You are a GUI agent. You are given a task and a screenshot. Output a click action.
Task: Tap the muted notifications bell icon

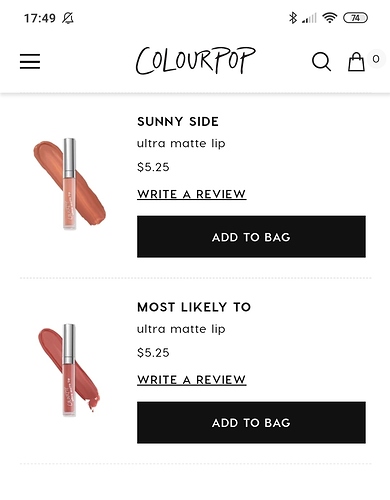(x=68, y=18)
